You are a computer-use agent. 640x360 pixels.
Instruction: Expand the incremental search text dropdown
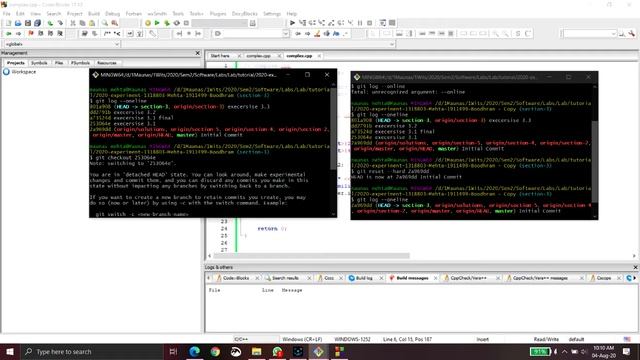tap(286, 33)
